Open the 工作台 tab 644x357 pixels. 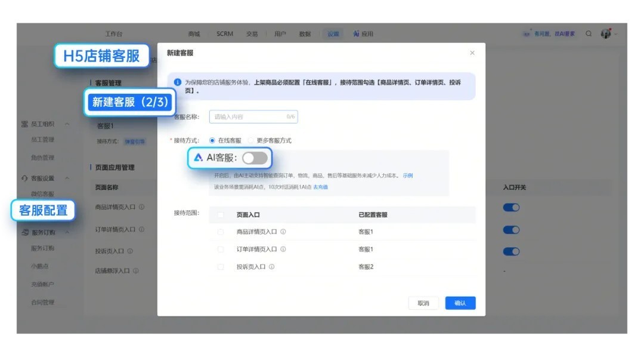coord(114,33)
